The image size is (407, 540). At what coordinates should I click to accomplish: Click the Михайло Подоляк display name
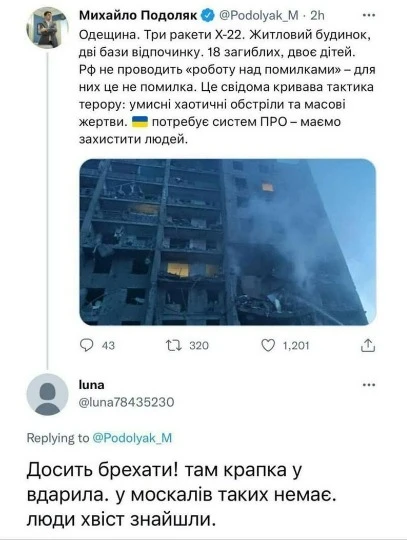click(138, 15)
